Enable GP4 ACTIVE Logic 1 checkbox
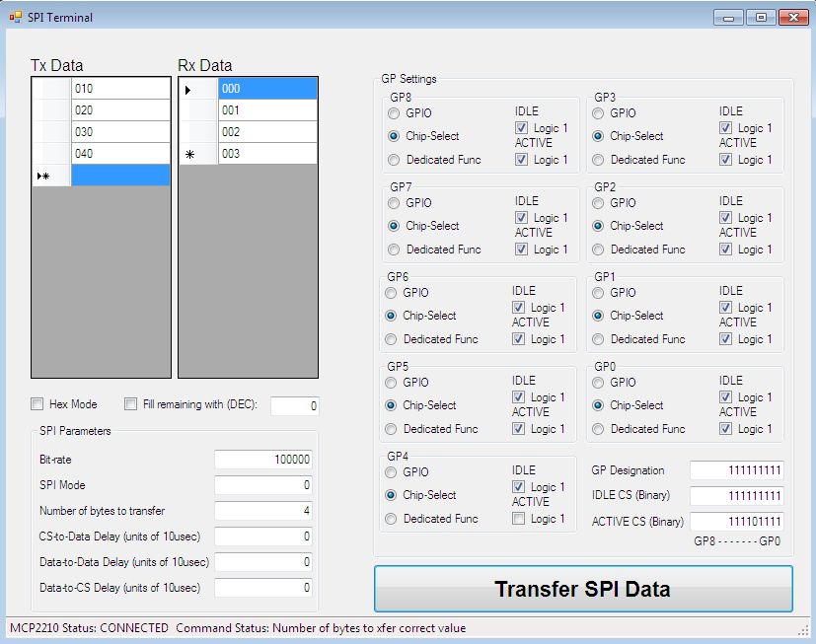 pyautogui.click(x=518, y=519)
